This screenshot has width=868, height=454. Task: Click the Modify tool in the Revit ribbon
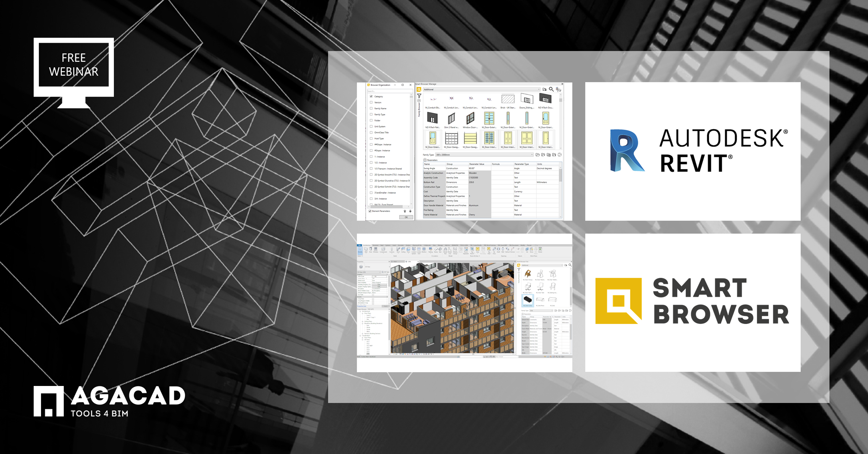(360, 251)
